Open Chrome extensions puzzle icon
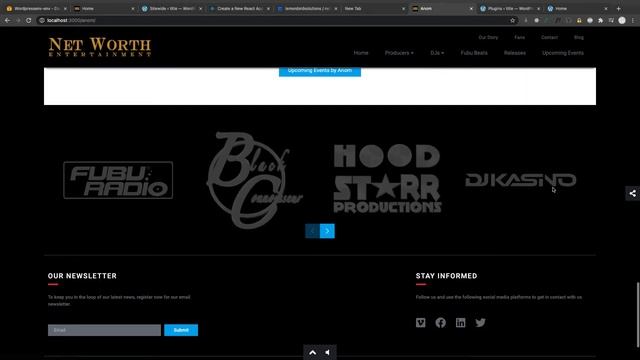Image resolution: width=640 pixels, height=360 pixels. click(600, 20)
